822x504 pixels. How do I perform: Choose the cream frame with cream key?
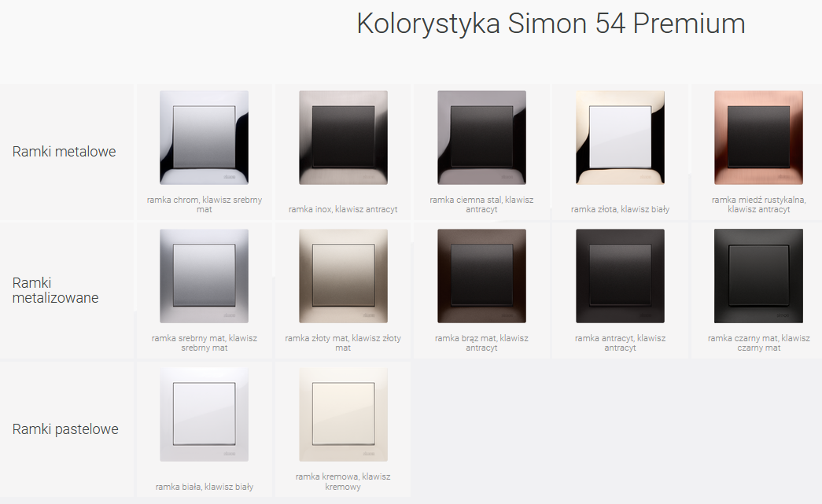point(343,414)
